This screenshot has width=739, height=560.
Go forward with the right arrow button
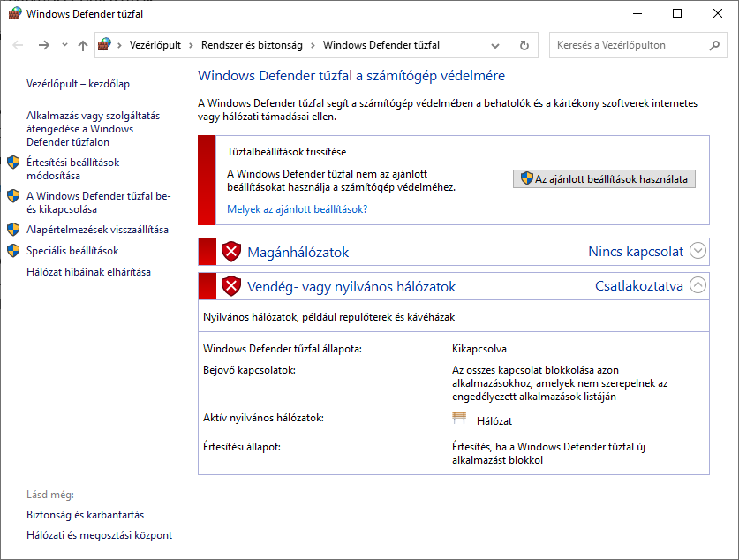click(44, 45)
